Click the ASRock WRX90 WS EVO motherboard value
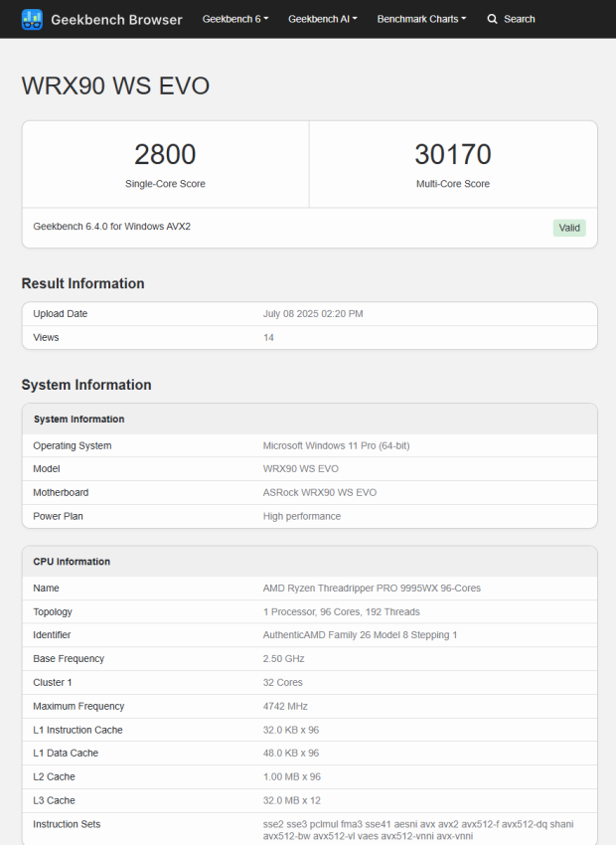This screenshot has width=616, height=845. (319, 493)
